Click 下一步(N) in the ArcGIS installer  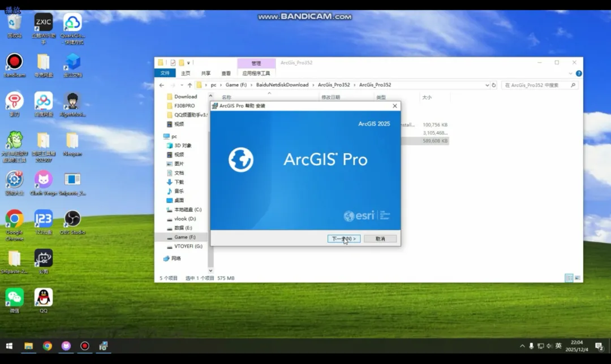(344, 239)
